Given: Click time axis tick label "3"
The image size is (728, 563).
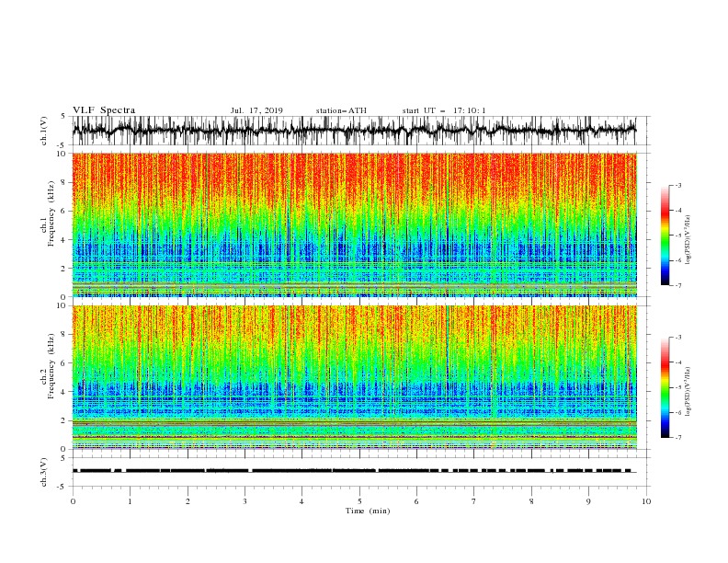Looking at the screenshot, I should point(245,501).
